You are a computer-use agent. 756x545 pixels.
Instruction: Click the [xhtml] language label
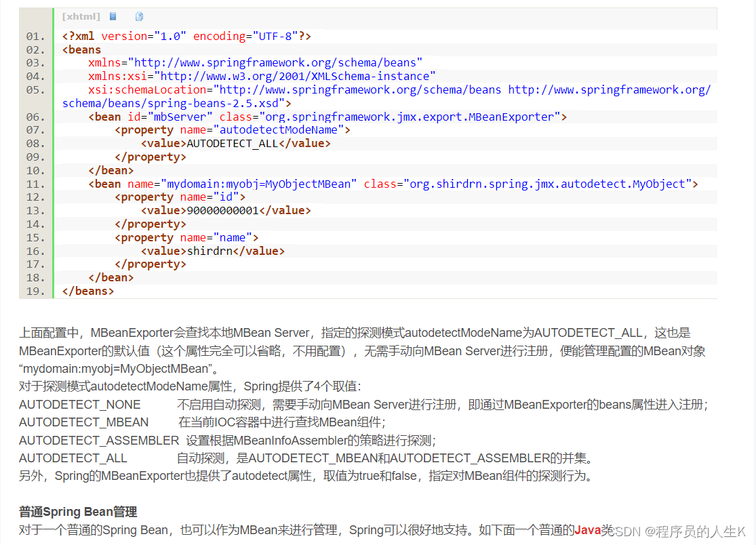pos(81,16)
